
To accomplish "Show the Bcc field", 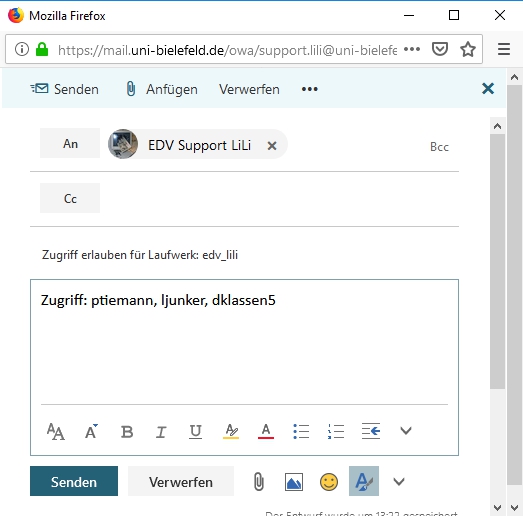I will pos(439,147).
